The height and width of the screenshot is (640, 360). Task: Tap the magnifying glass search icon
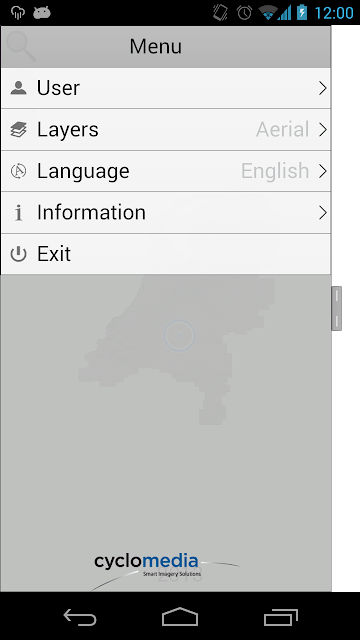(21, 46)
